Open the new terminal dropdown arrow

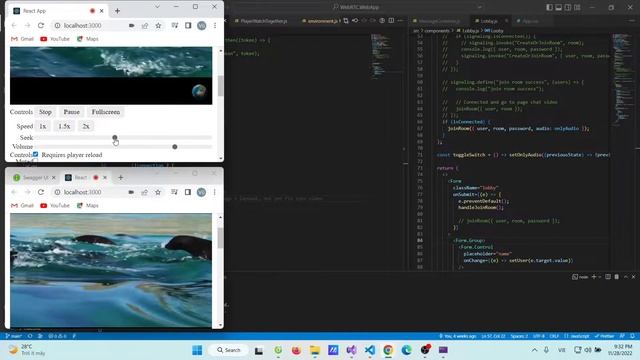[600, 277]
